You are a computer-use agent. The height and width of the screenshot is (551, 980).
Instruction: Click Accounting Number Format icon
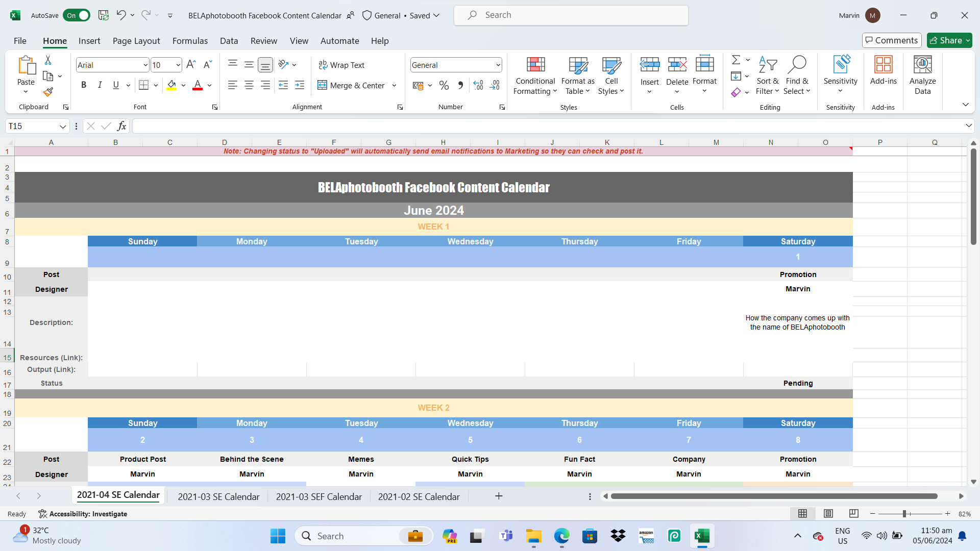(x=418, y=85)
